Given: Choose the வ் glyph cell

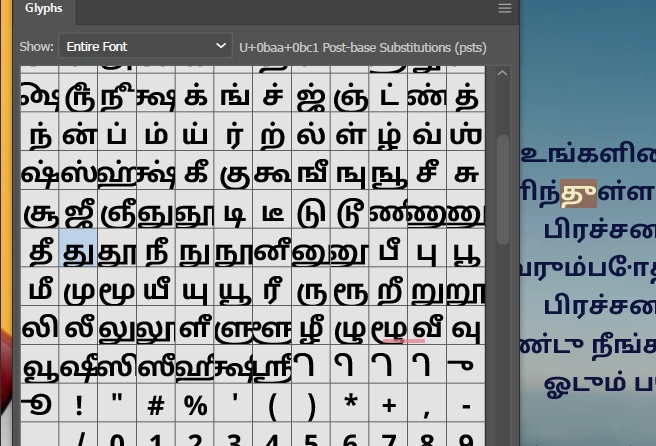Looking at the screenshot, I should click(x=427, y=132).
